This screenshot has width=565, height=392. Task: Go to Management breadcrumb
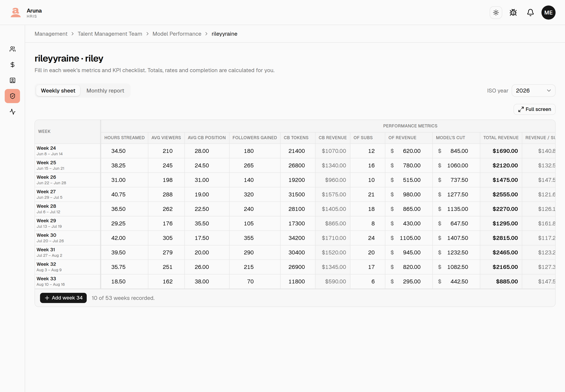pyautogui.click(x=51, y=34)
